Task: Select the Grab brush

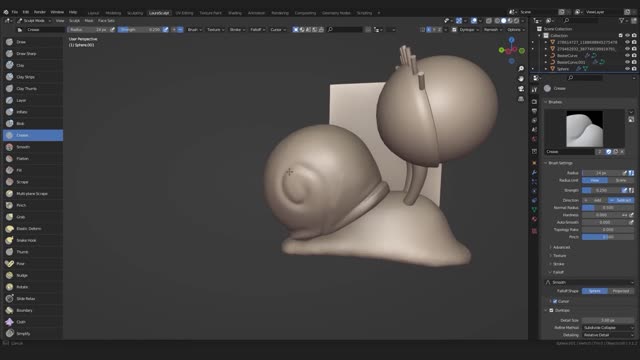Action: (33, 217)
